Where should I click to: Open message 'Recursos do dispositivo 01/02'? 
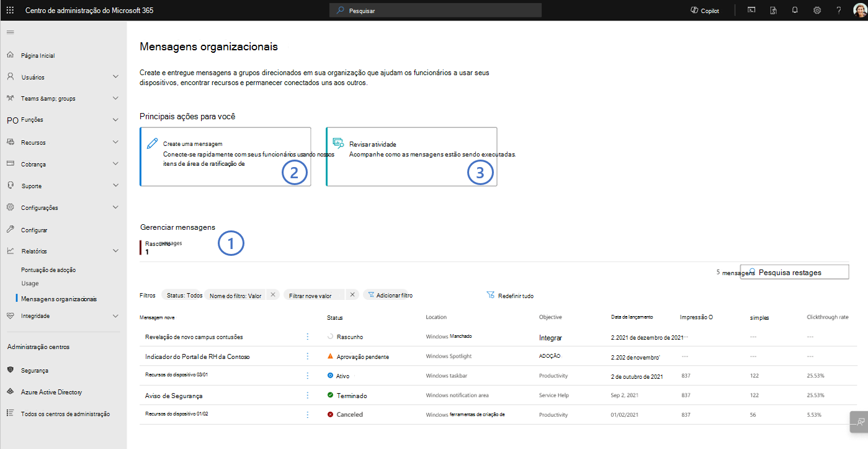click(176, 414)
